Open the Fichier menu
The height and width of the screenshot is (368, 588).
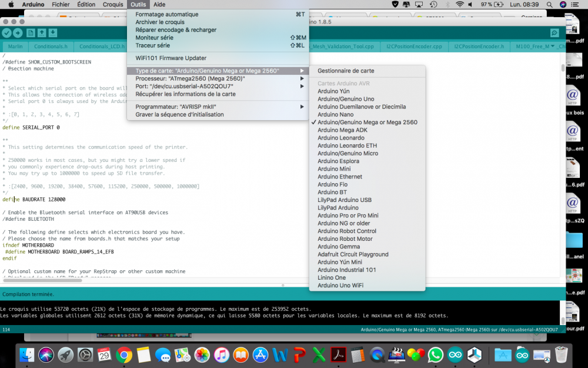61,5
